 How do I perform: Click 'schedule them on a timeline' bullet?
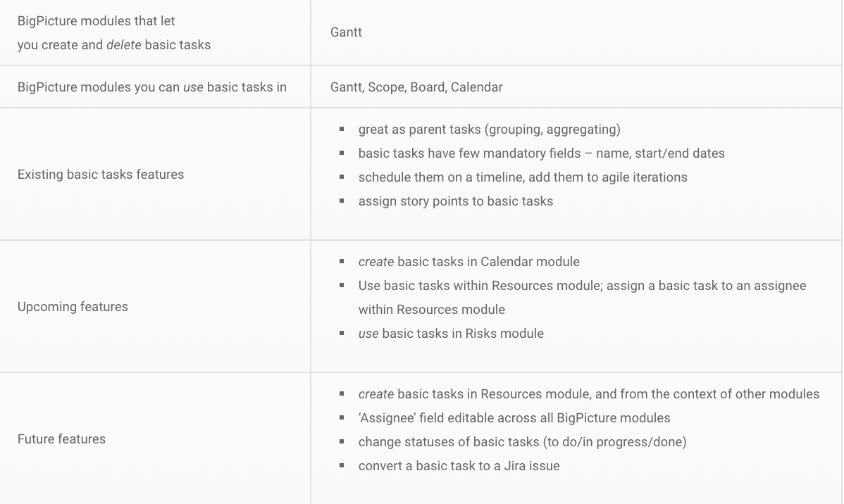coord(523,177)
